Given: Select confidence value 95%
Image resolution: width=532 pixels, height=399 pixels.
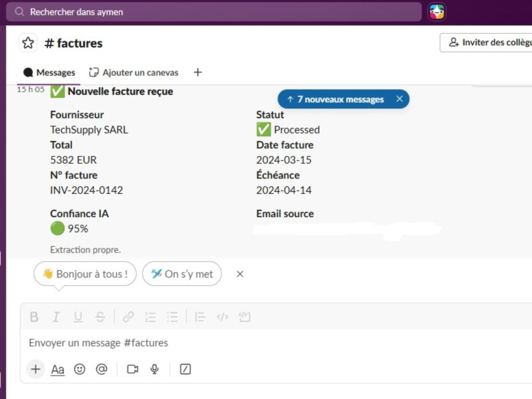Looking at the screenshot, I should [78, 229].
